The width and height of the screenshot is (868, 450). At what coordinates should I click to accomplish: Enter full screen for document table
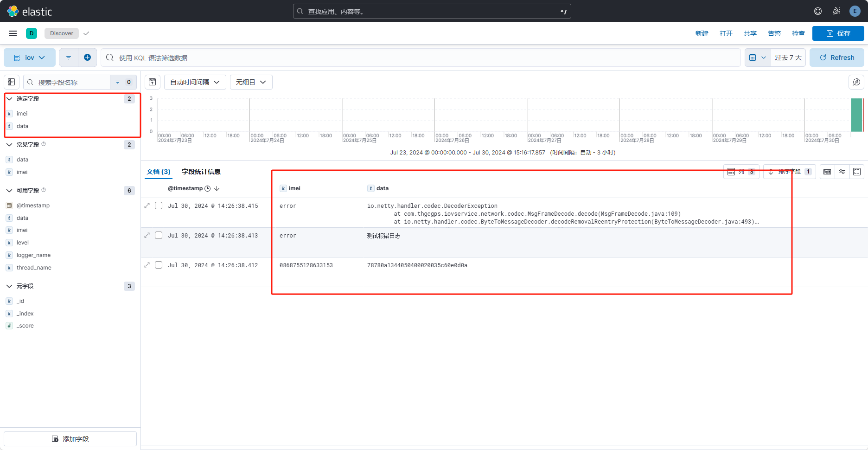(857, 172)
